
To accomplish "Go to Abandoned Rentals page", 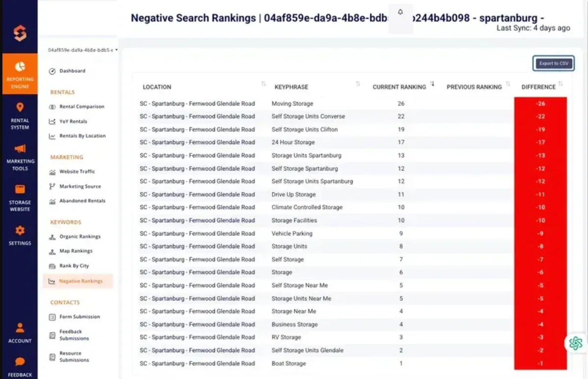I will click(83, 201).
